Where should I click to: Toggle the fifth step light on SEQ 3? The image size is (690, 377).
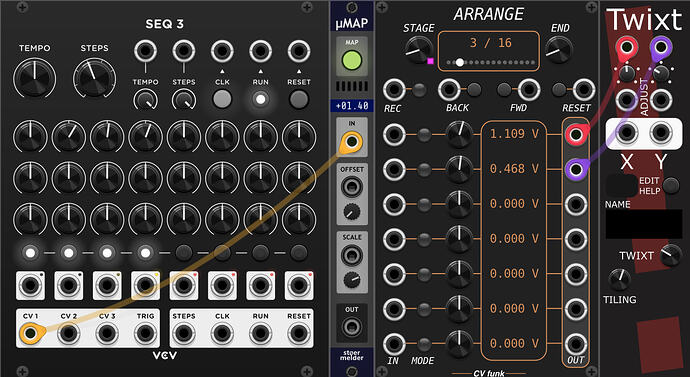coord(184,253)
